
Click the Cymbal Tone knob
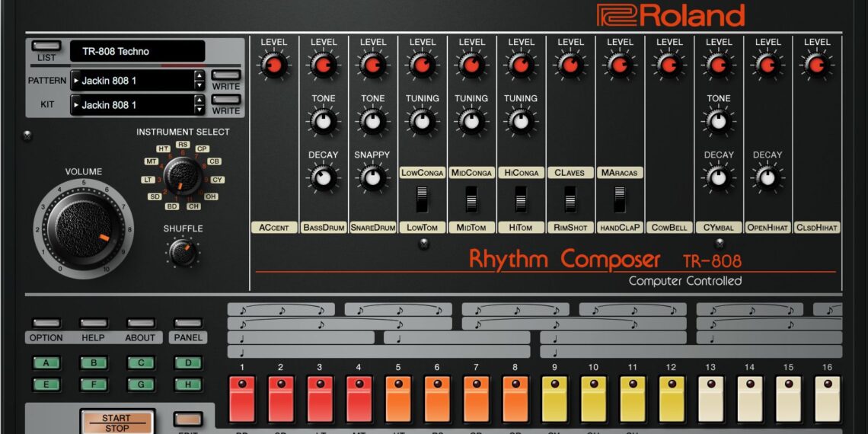(x=718, y=121)
